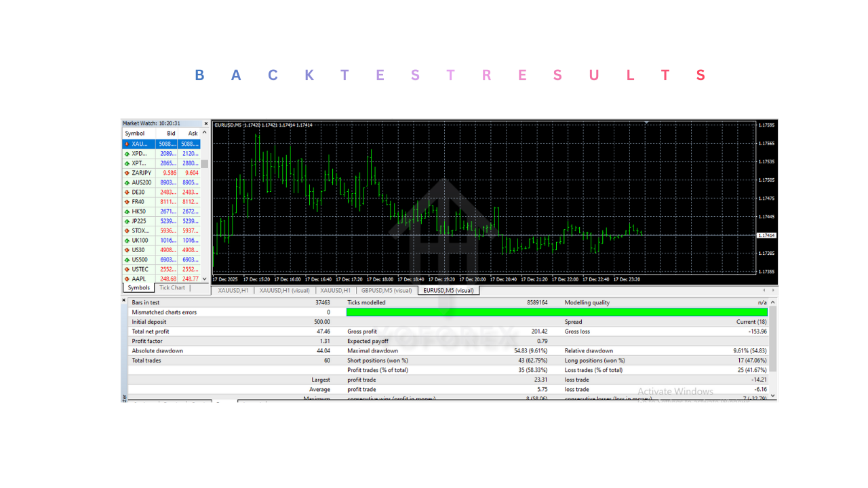The image size is (868, 488).
Task: Click the right chart-tab scroll arrow
Action: tap(772, 289)
